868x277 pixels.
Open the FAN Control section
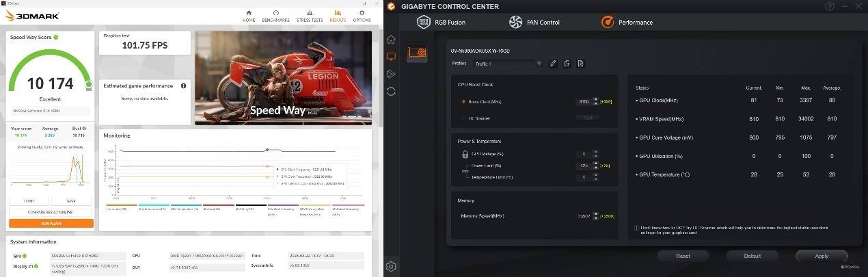point(534,23)
